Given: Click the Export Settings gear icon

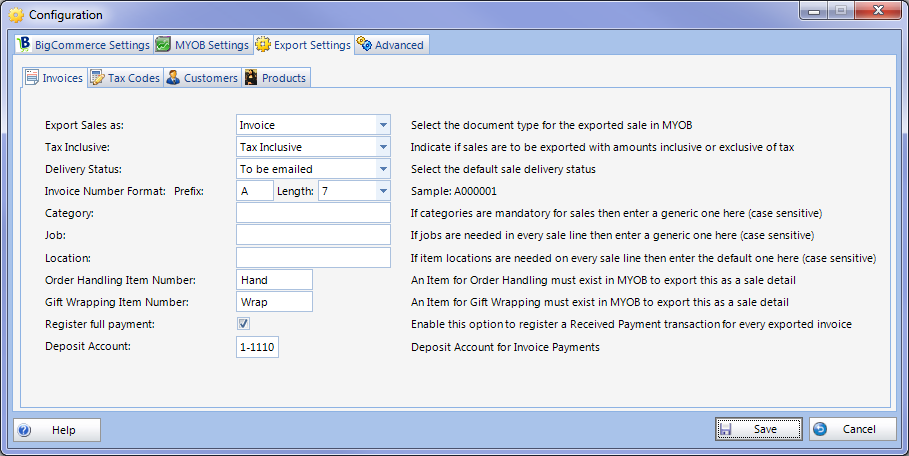Looking at the screenshot, I should [263, 45].
